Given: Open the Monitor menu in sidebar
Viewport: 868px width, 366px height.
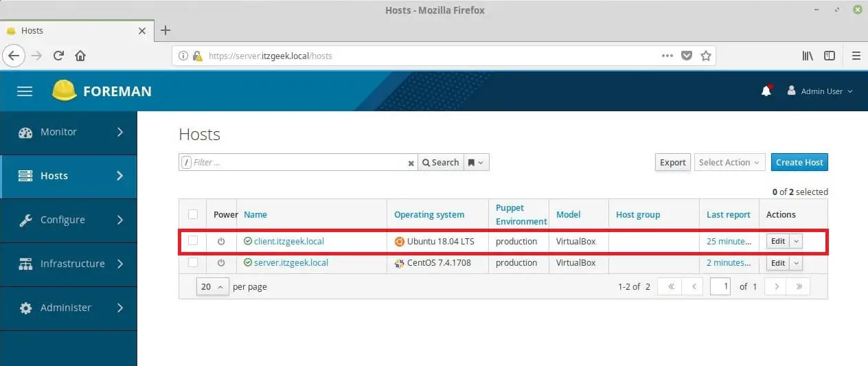Looking at the screenshot, I should [x=69, y=132].
